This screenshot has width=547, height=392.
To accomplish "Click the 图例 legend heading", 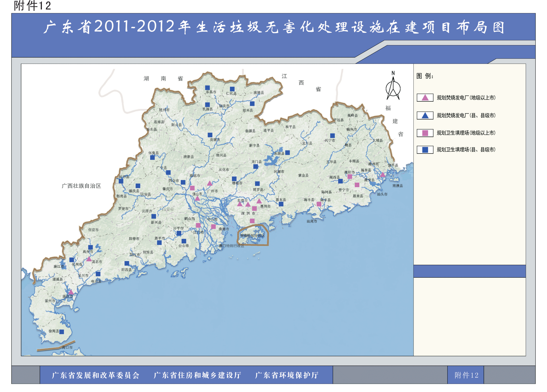I will coord(425,76).
